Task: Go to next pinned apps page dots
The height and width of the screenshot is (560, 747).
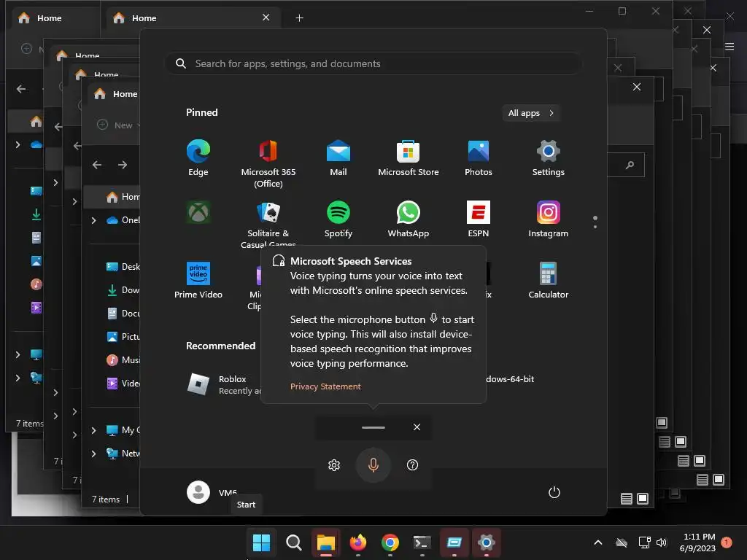Action: point(595,222)
